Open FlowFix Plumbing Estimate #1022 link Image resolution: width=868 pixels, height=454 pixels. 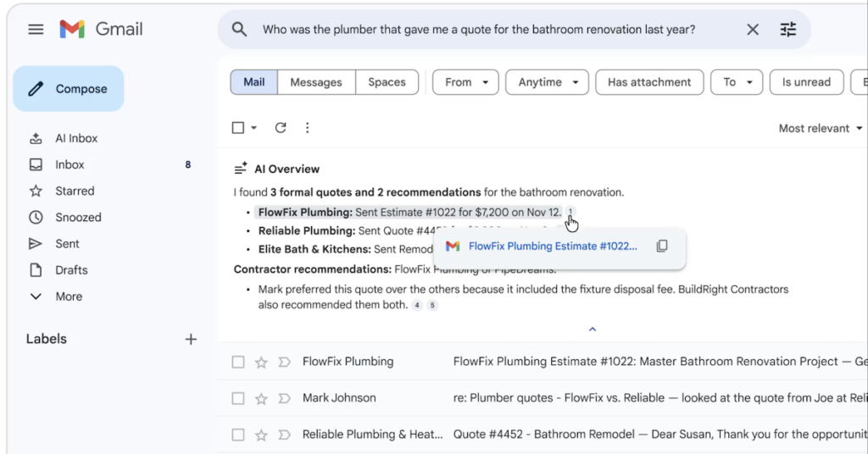pos(552,246)
